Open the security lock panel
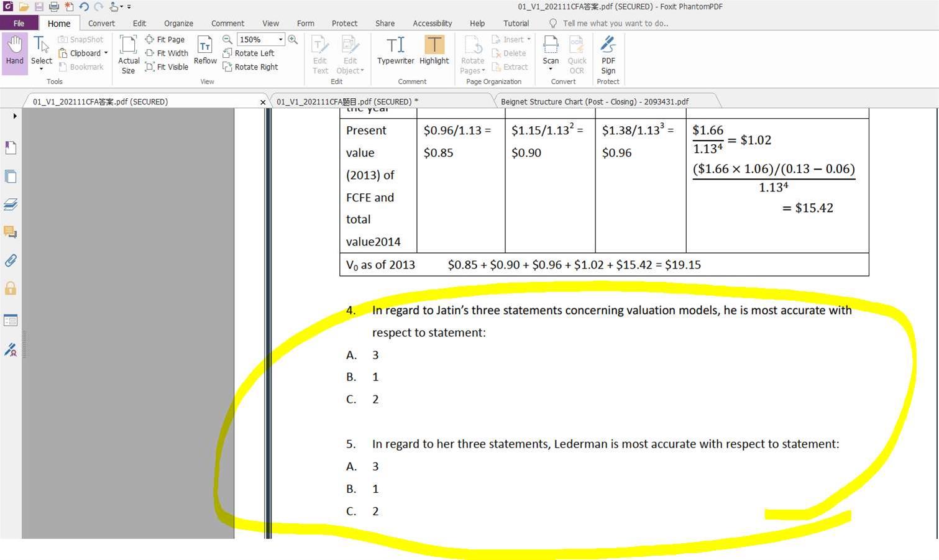This screenshot has height=560, width=939. (11, 288)
